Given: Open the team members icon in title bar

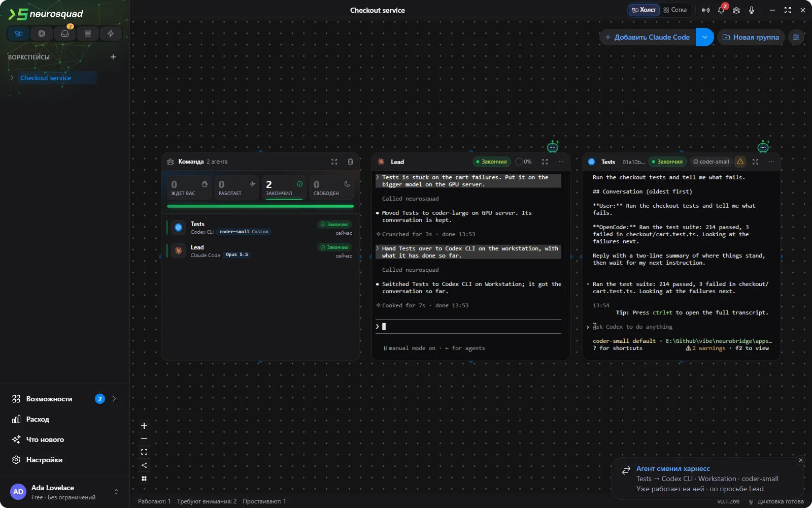Looking at the screenshot, I should point(736,10).
